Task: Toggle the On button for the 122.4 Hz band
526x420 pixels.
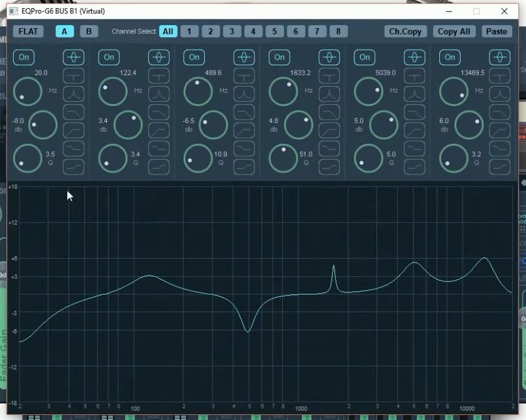Action: pyautogui.click(x=108, y=57)
